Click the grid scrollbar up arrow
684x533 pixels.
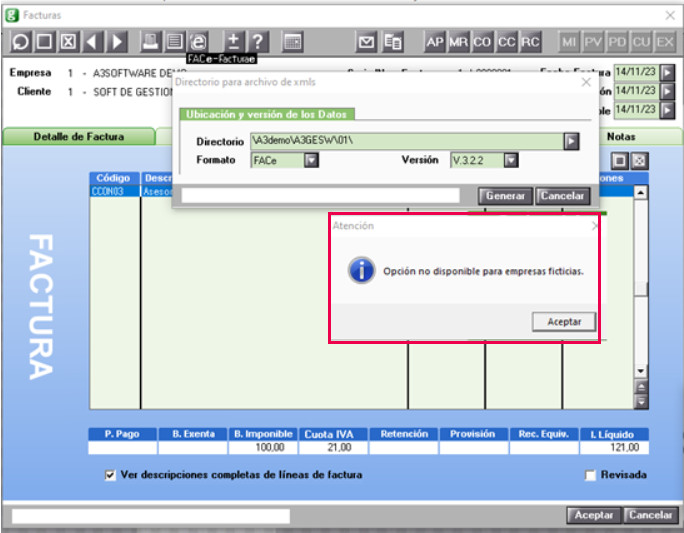[640, 192]
